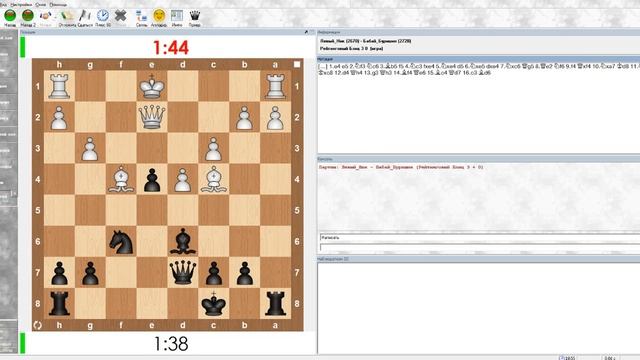
Task: Open the 'Окна' menu
Action: pos(41,4)
